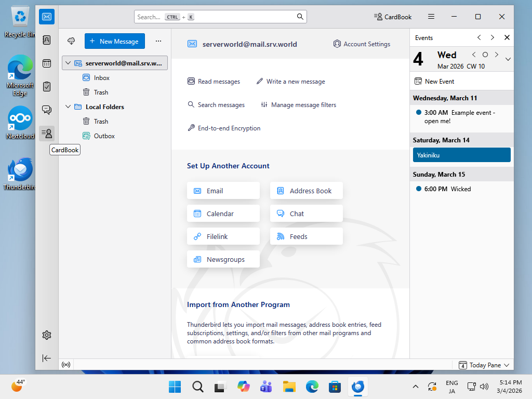Go to next day in mini-day header

497,55
